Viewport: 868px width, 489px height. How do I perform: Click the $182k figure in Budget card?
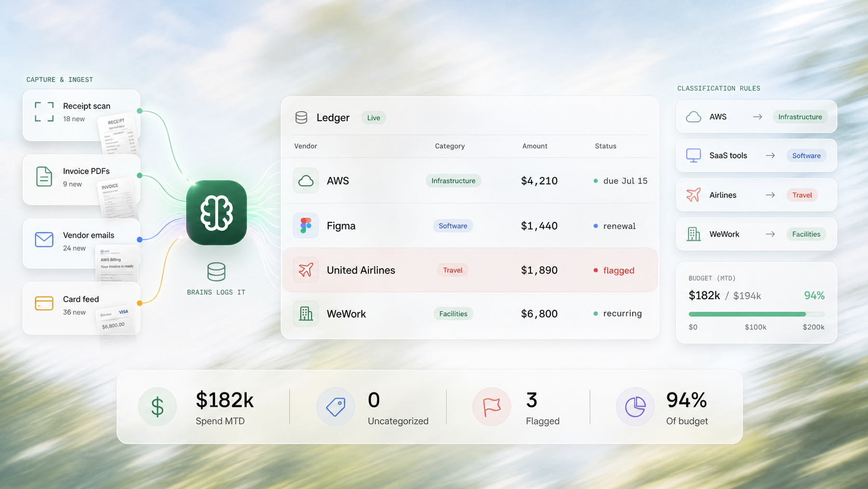point(704,296)
